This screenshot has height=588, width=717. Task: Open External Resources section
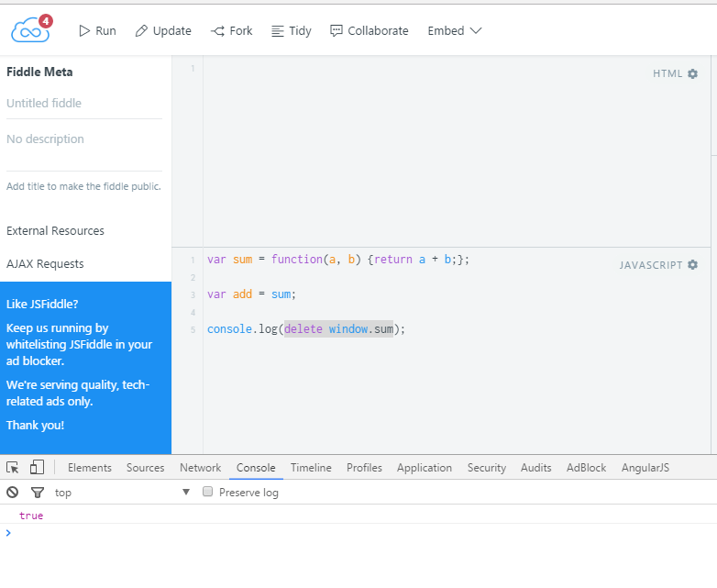click(55, 230)
